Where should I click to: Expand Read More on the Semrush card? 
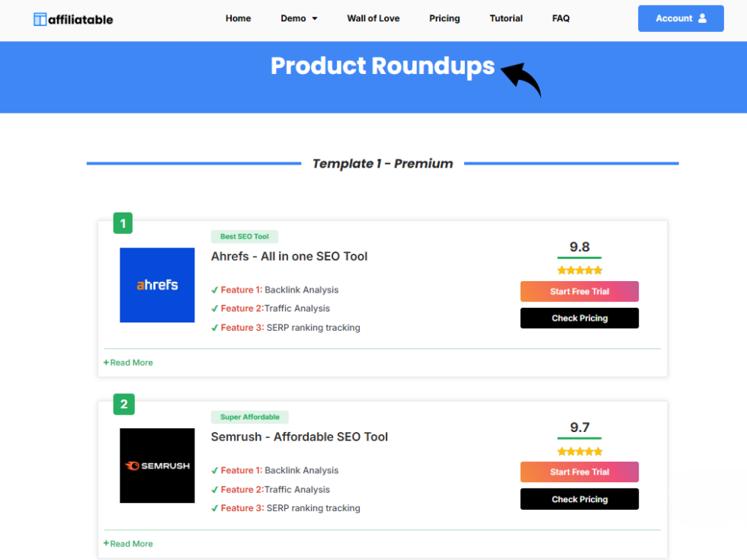127,543
